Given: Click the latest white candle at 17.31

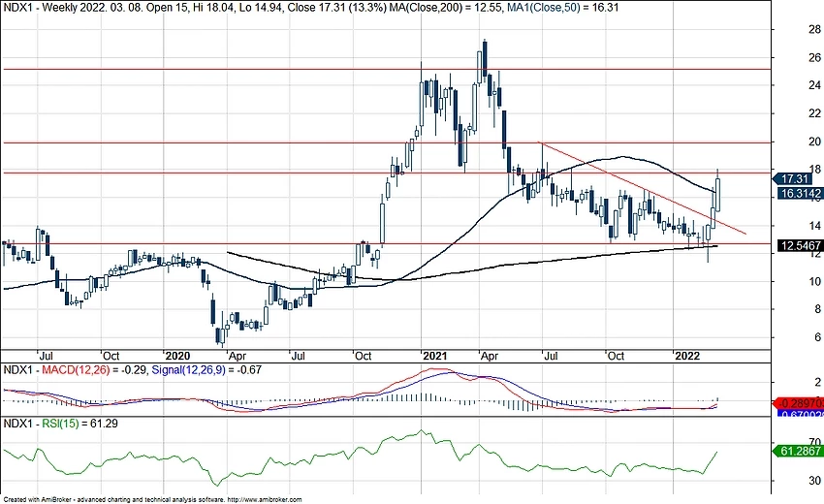Looking at the screenshot, I should click(717, 195).
